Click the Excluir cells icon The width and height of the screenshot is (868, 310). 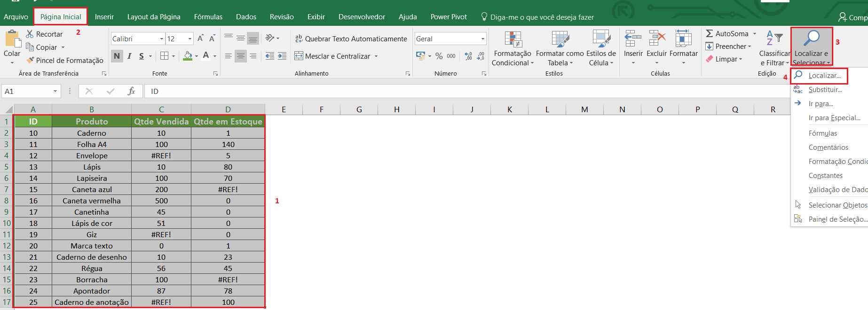click(657, 39)
